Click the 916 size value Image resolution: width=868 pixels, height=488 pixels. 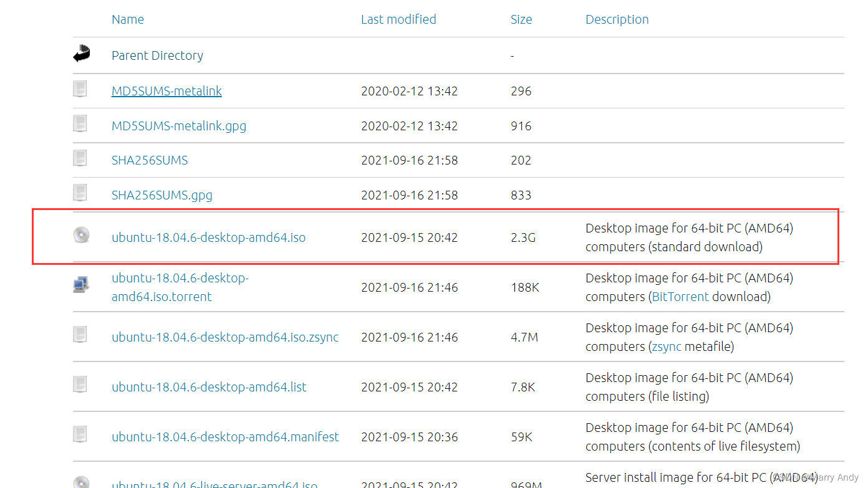[521, 126]
